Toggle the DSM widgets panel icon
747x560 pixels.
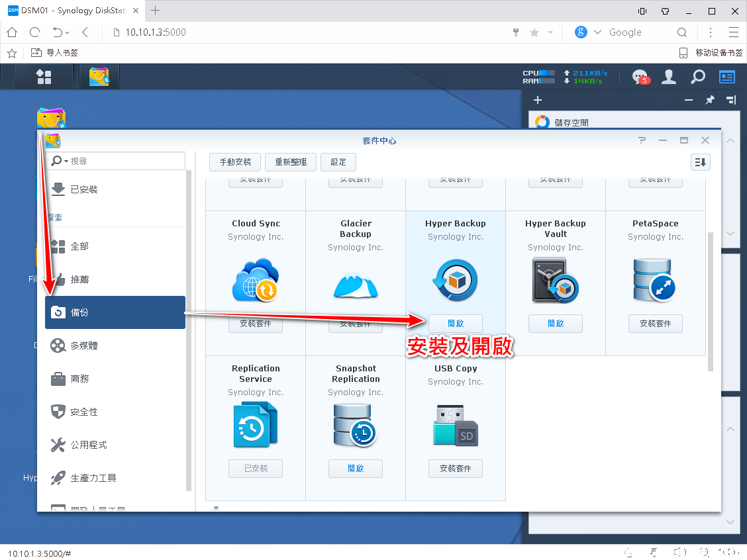727,77
